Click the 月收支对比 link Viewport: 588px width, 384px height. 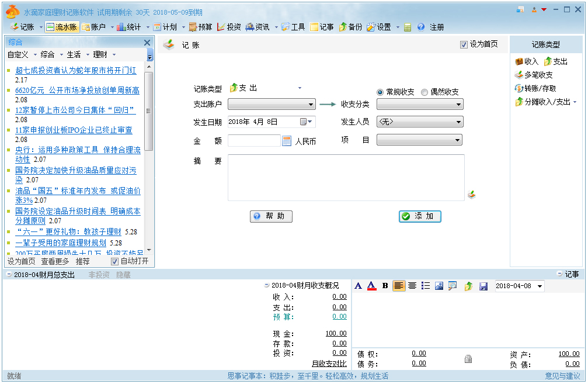[329, 364]
